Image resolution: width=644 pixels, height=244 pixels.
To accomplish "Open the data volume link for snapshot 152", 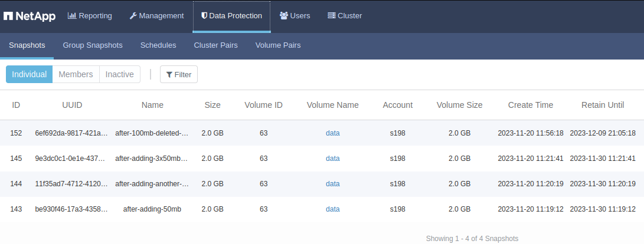I will (x=333, y=133).
